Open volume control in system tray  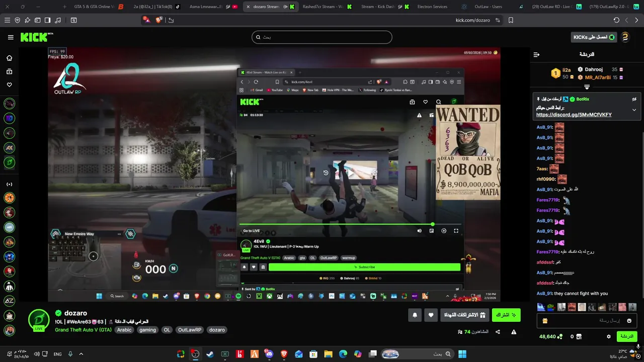click(x=37, y=354)
